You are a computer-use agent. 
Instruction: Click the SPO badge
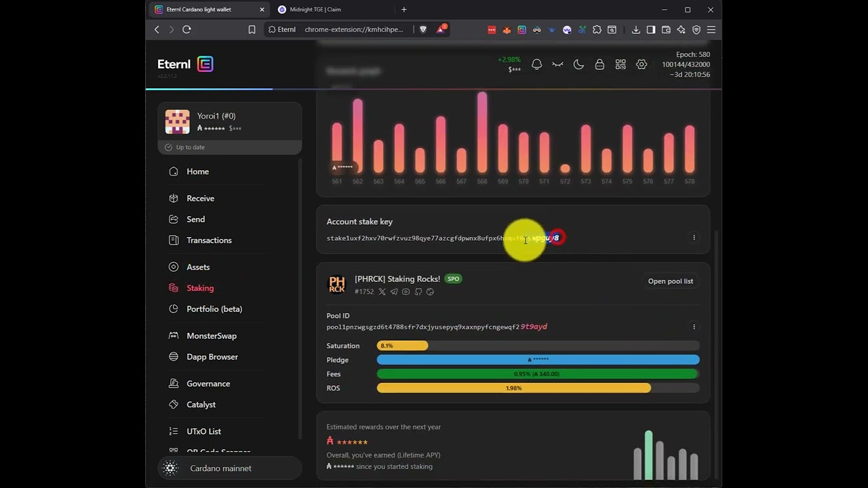[453, 279]
